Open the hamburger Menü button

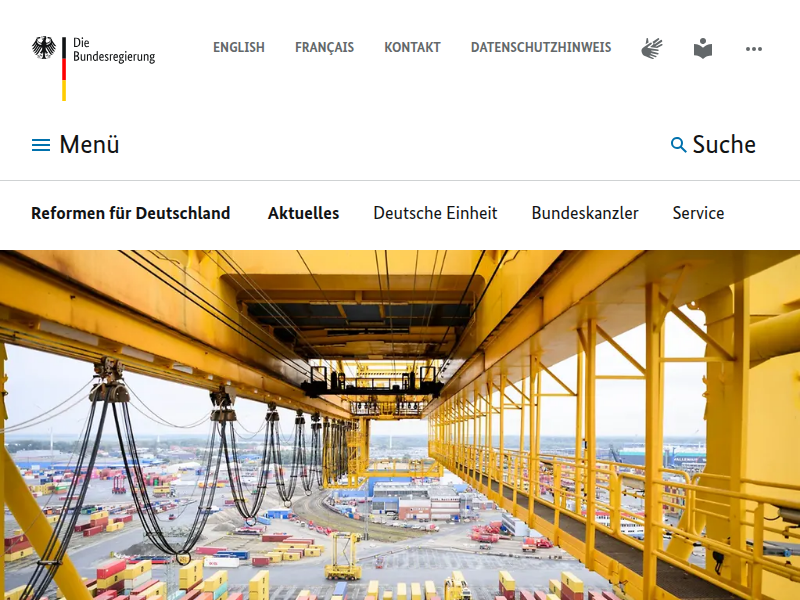(76, 144)
